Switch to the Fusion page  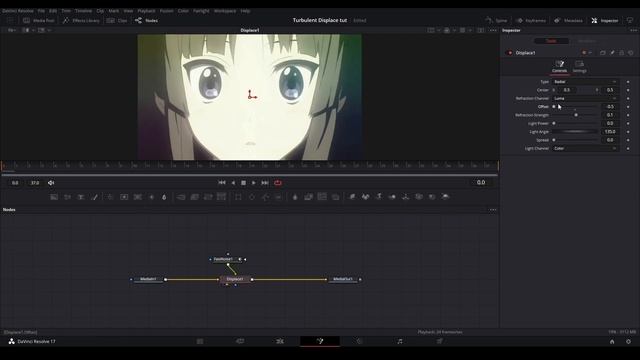(x=320, y=341)
